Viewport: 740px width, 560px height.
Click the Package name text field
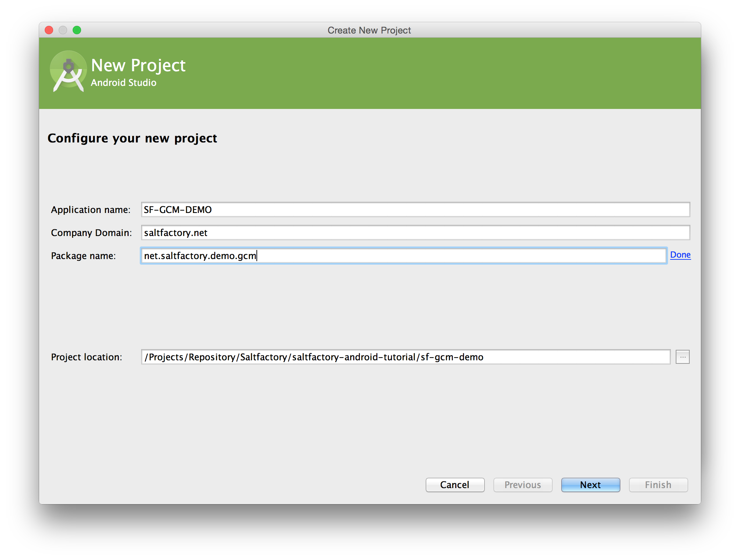[404, 256]
